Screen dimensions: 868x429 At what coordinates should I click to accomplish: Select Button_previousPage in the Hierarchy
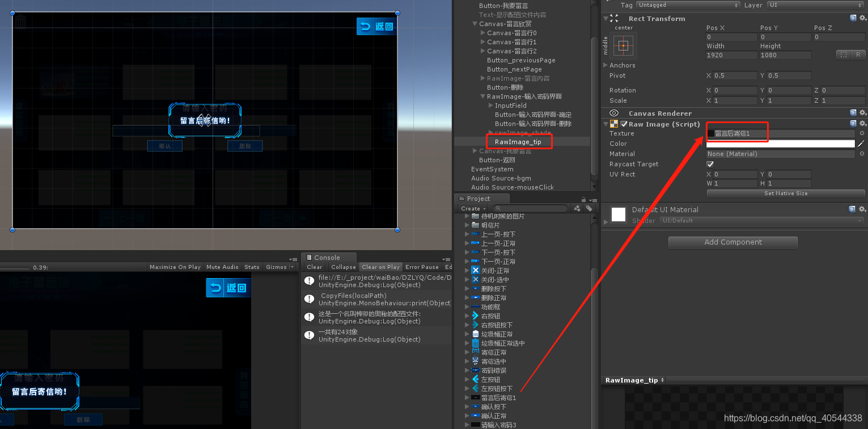click(x=521, y=60)
